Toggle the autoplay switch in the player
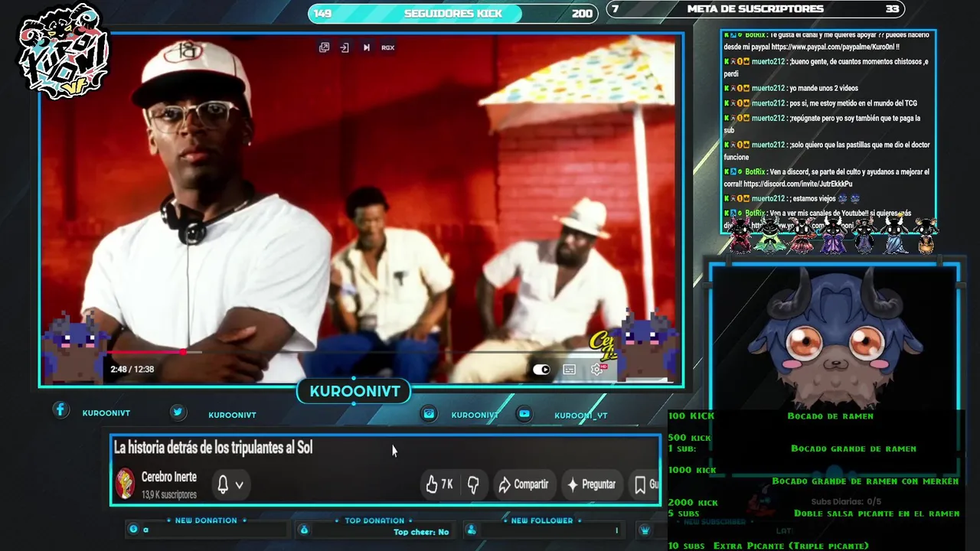Screen dimensions: 980x551 point(541,370)
